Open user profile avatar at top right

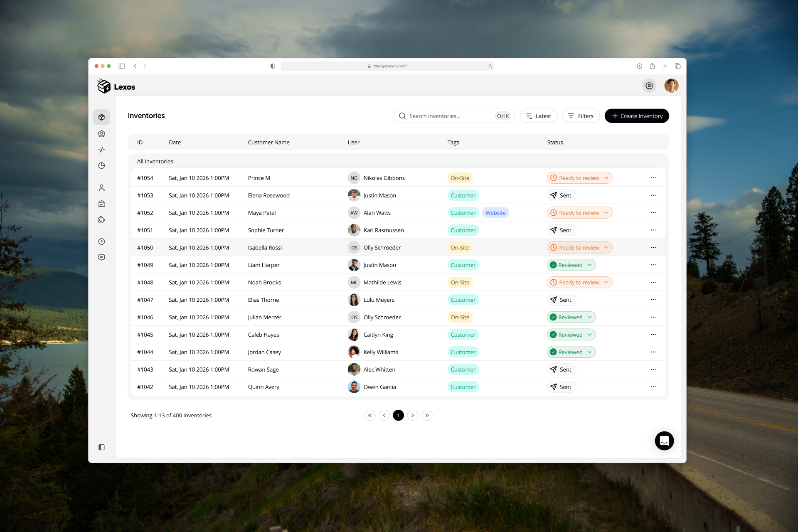coord(671,86)
